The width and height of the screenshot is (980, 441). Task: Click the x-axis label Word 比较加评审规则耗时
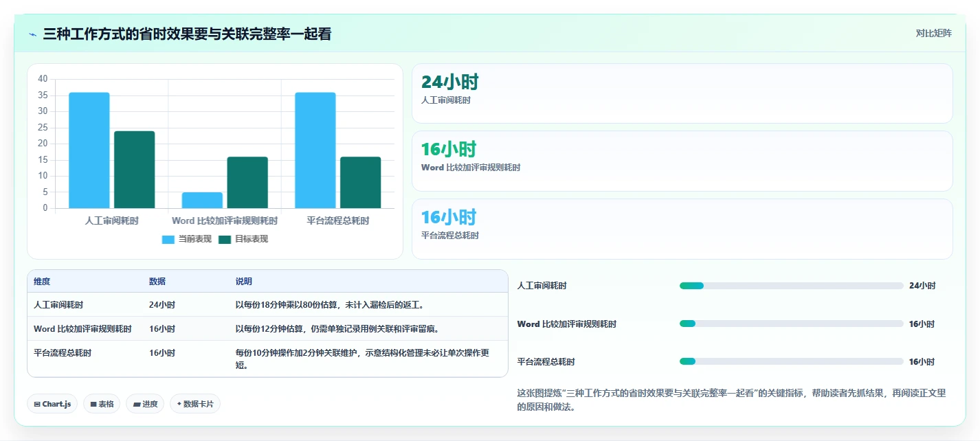click(225, 221)
